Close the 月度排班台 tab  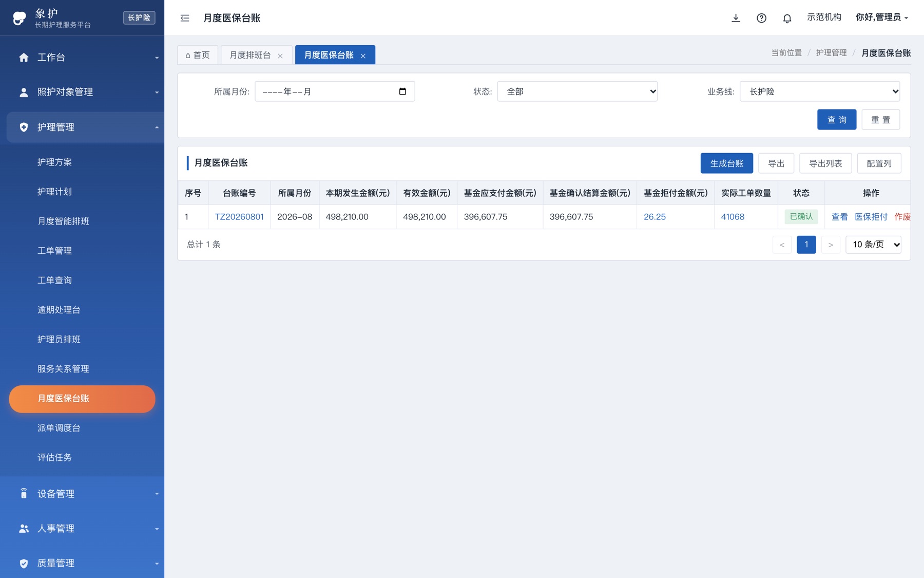[280, 56]
